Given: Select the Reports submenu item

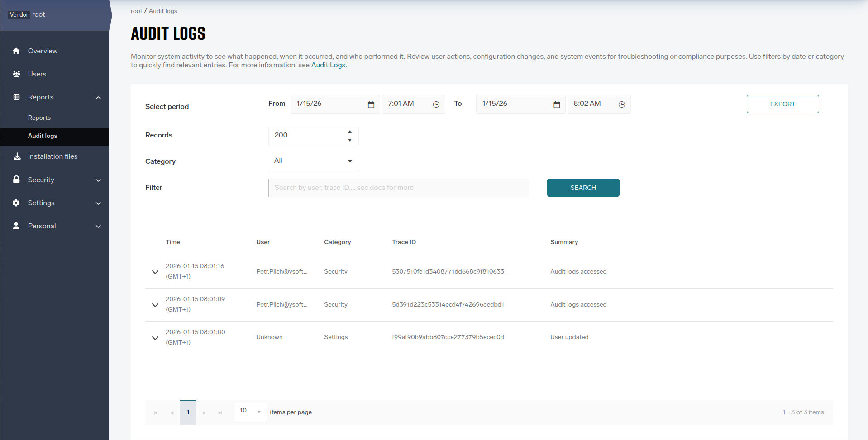Looking at the screenshot, I should point(39,118).
